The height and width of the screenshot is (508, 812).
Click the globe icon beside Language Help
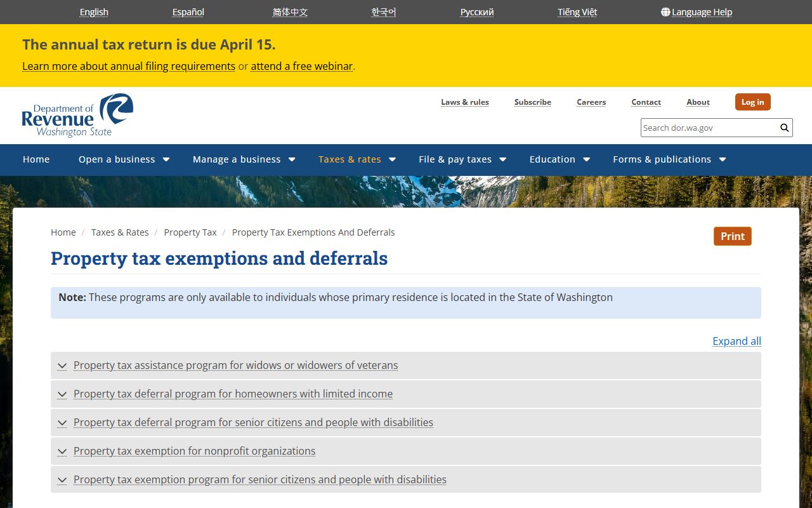pos(665,12)
